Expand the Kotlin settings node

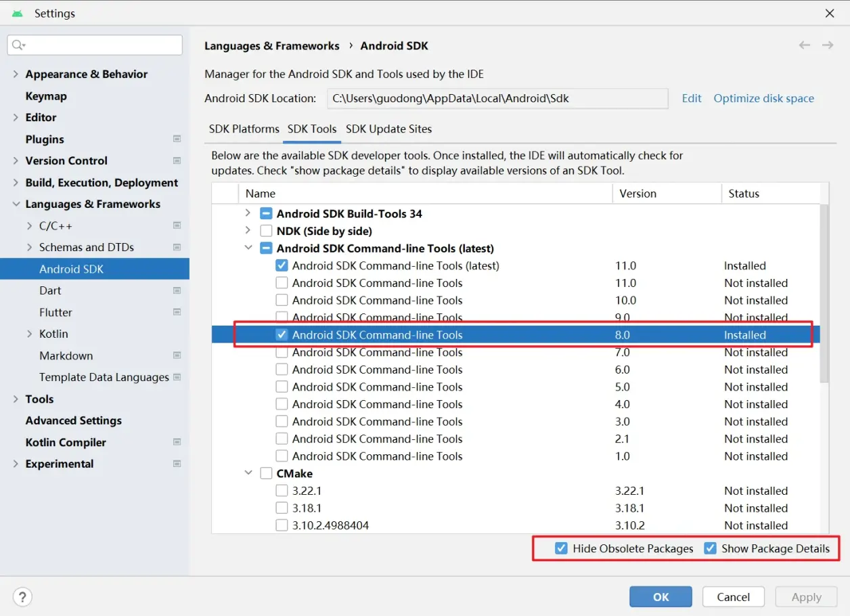(x=29, y=334)
